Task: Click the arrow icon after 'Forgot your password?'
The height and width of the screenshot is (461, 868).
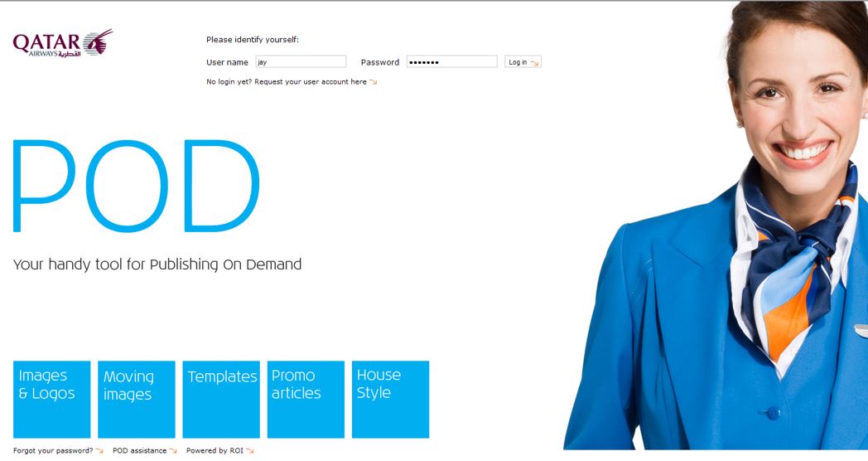Action: [x=99, y=451]
